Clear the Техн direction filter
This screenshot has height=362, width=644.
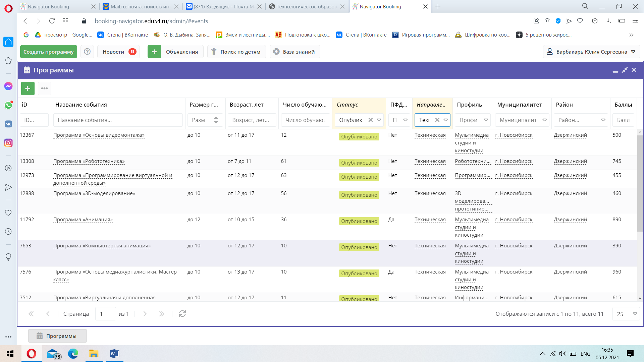point(437,120)
